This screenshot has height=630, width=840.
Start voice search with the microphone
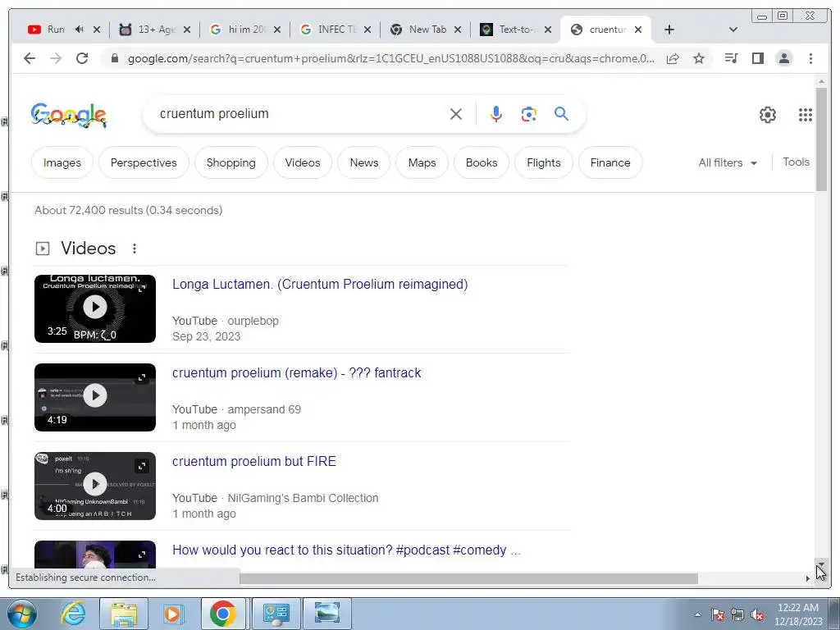496,113
